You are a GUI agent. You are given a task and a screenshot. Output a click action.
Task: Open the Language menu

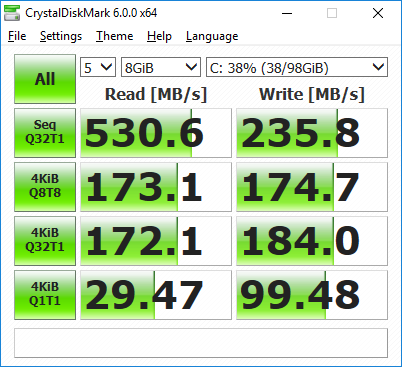(x=212, y=36)
